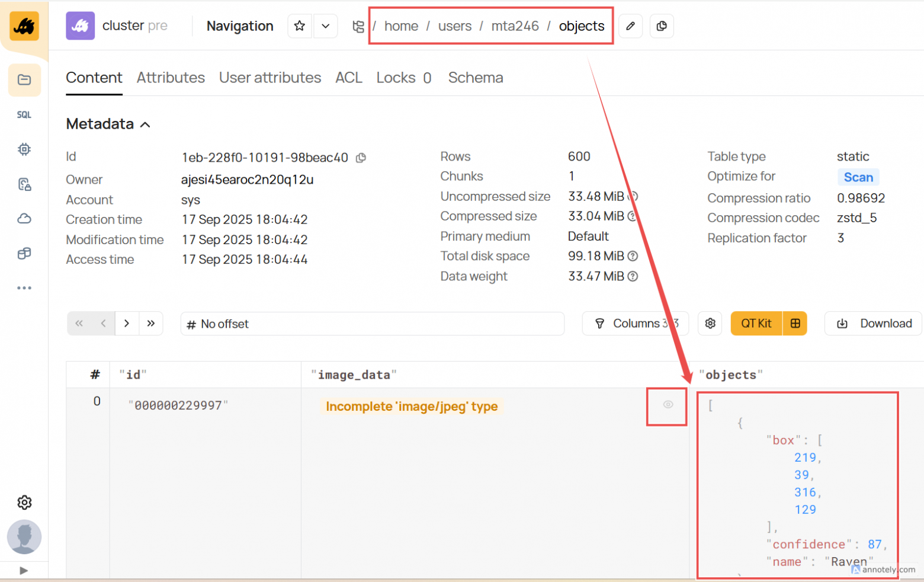Image resolution: width=924 pixels, height=582 pixels.
Task: Open the databases icon in the sidebar
Action: click(x=24, y=254)
